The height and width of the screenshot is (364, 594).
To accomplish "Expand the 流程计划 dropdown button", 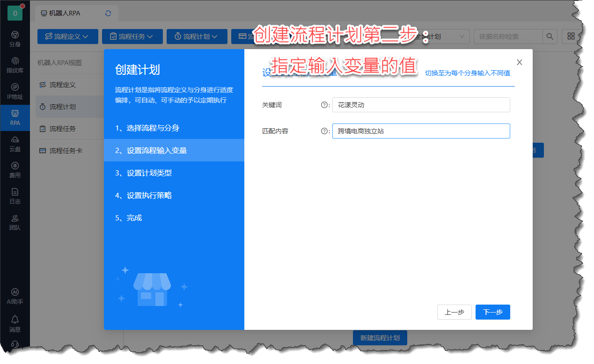I will (x=197, y=36).
